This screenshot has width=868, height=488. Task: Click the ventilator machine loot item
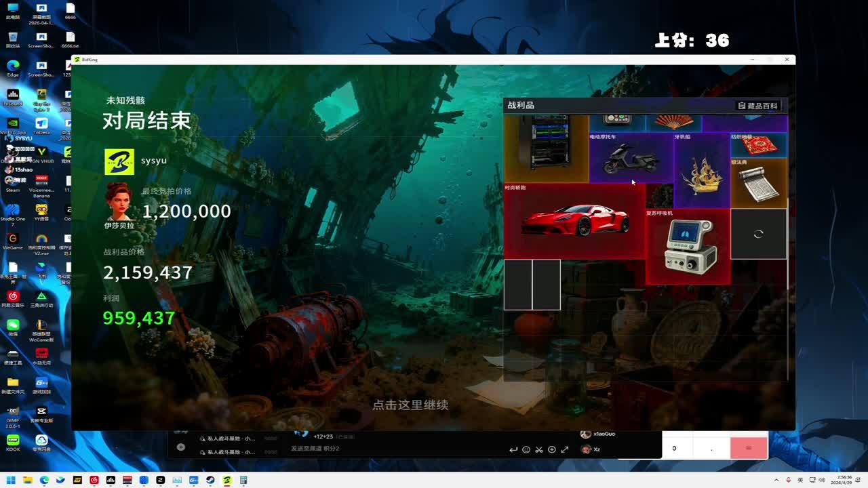click(x=688, y=247)
